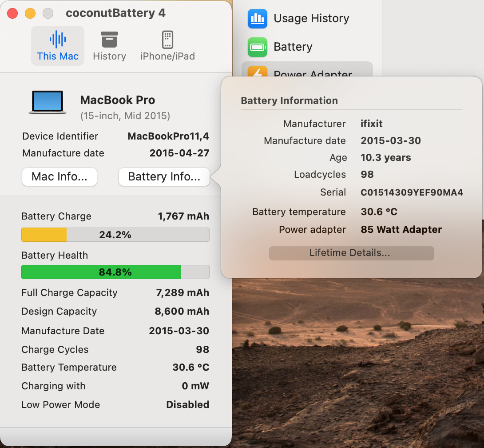The height and width of the screenshot is (448, 484).
Task: Click the Battery Health label
Action: coord(55,256)
